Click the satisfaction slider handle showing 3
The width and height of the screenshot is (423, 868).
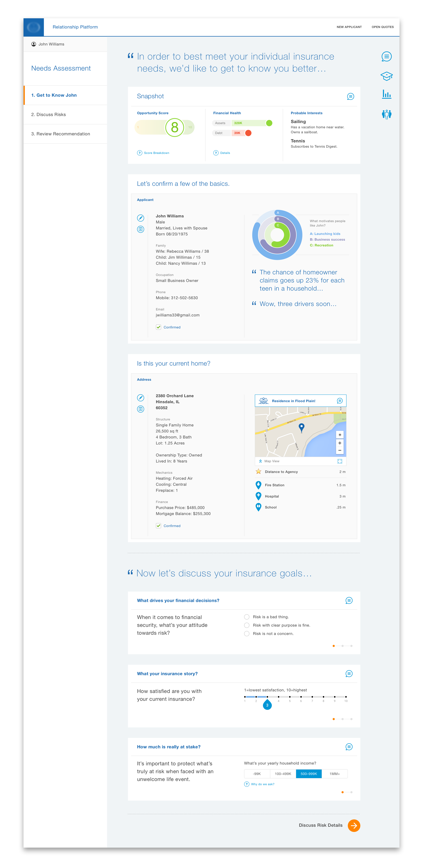pos(267,705)
